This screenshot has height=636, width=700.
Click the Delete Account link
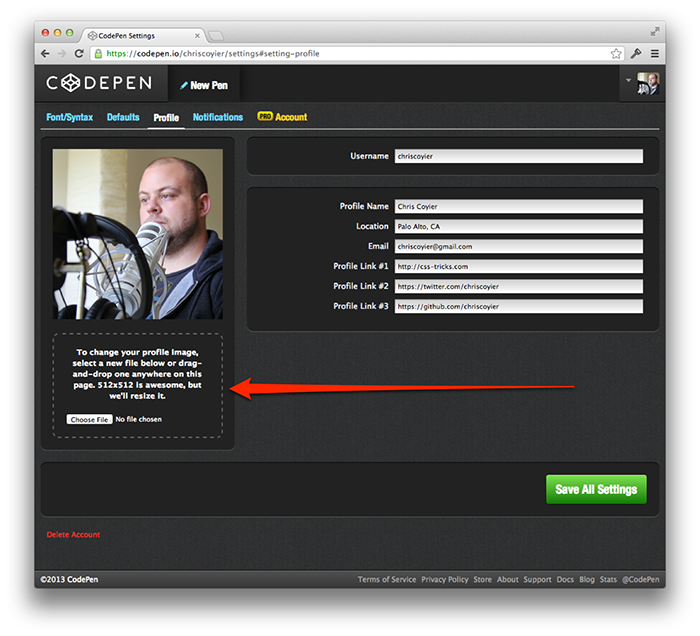point(73,534)
